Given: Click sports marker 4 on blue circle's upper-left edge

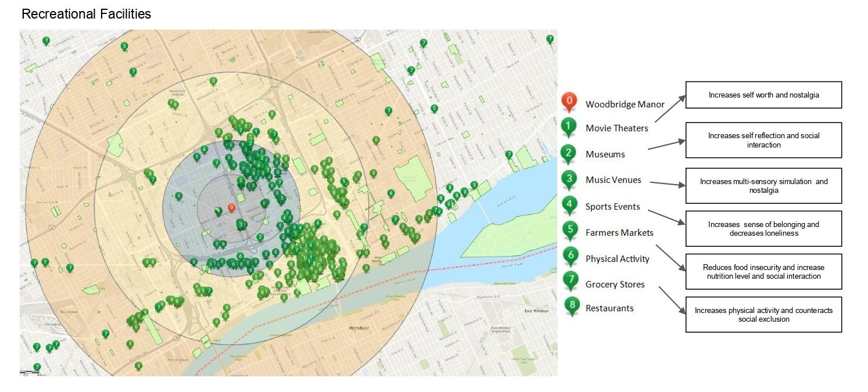Looking at the screenshot, I should click(204, 150).
